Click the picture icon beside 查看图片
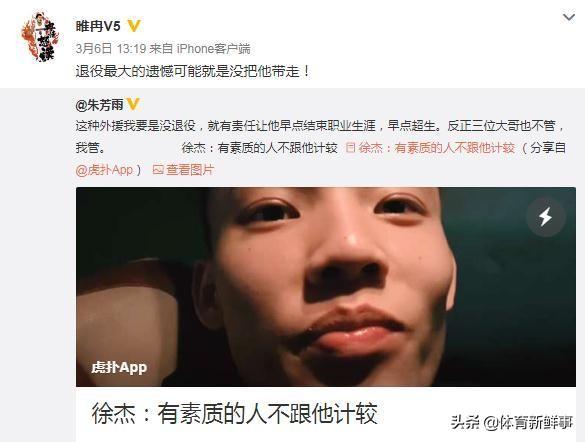This screenshot has width=585, height=442. (158, 170)
